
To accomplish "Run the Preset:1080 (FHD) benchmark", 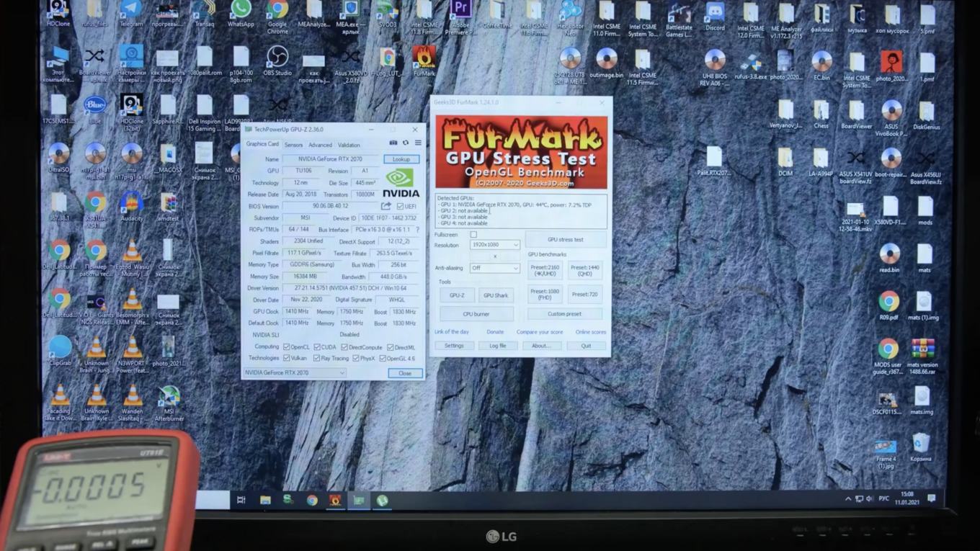I will [x=545, y=295].
